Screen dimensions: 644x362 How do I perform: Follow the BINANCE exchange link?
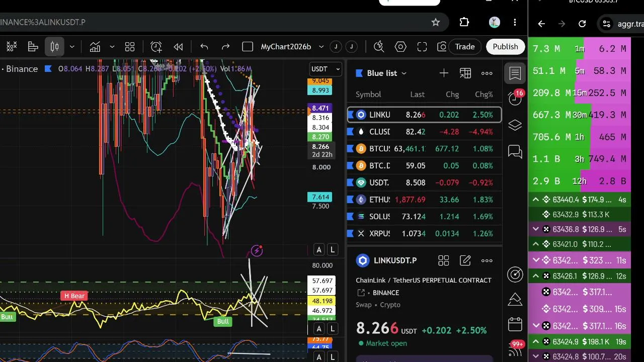click(386, 293)
